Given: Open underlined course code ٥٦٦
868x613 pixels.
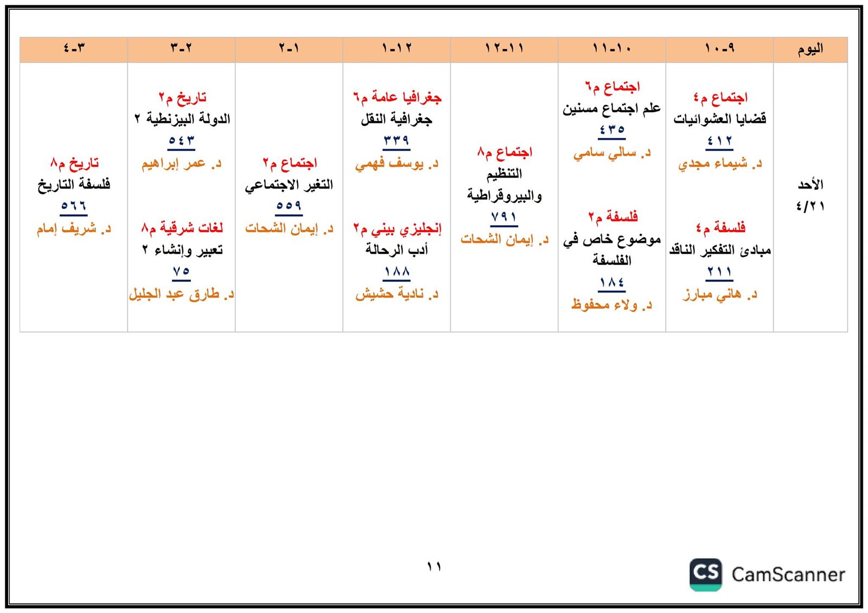Looking at the screenshot, I should click(74, 207).
